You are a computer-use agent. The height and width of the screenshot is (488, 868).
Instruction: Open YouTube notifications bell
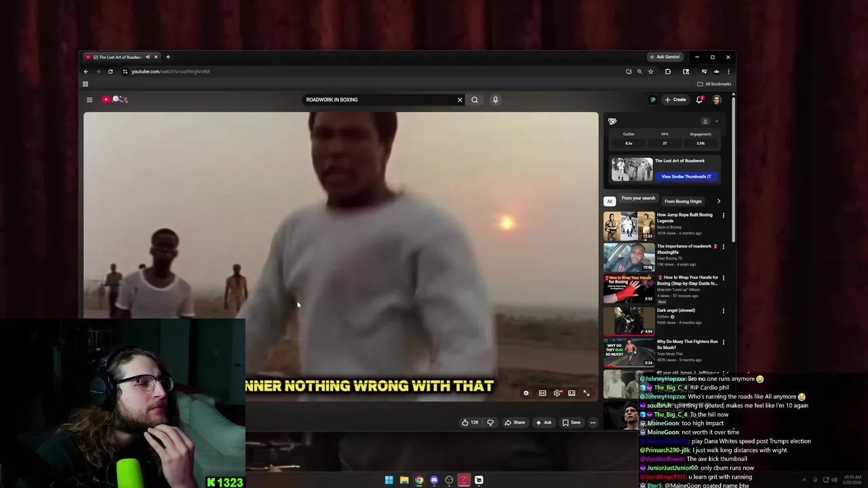[x=700, y=100]
